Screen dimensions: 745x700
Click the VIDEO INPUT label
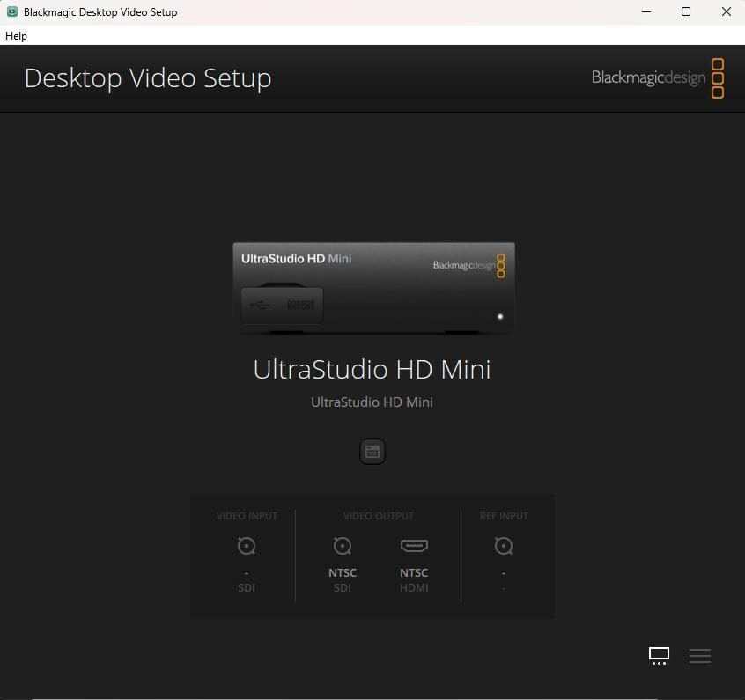(x=247, y=516)
